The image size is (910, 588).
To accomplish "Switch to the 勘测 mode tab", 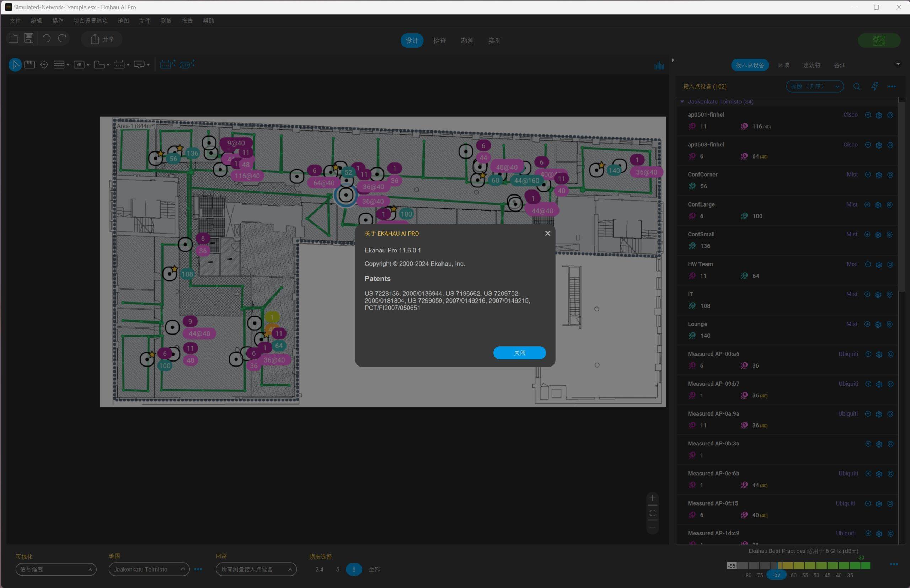I will [x=467, y=41].
